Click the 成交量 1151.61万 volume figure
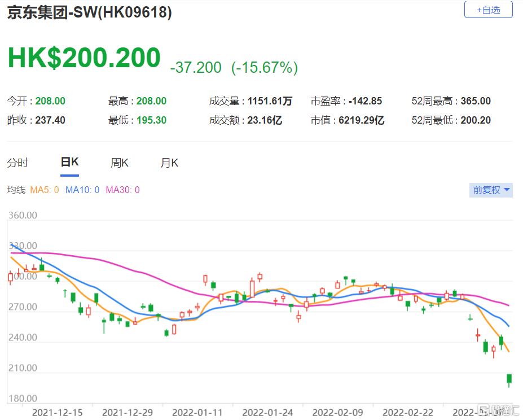523x420 pixels. 270,102
